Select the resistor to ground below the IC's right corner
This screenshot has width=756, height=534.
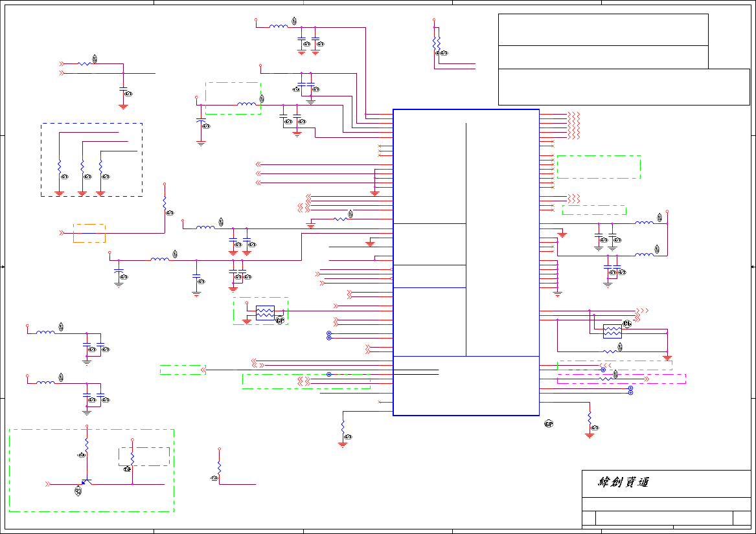(x=590, y=418)
